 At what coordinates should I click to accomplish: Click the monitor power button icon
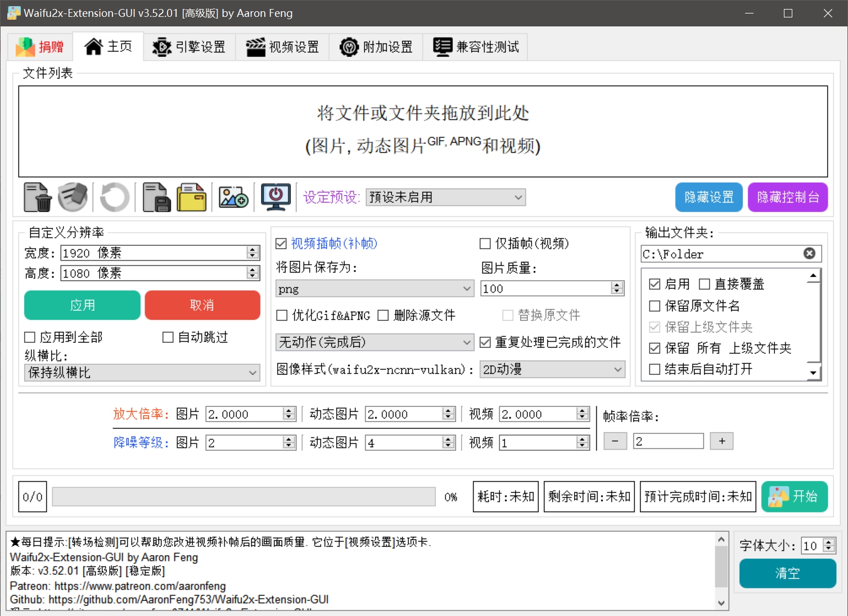point(276,197)
